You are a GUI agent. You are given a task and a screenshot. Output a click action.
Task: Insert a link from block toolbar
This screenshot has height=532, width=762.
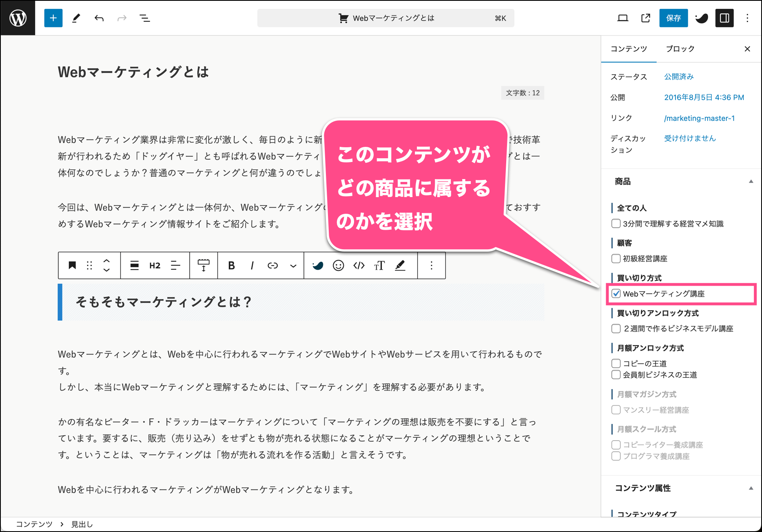tap(272, 266)
